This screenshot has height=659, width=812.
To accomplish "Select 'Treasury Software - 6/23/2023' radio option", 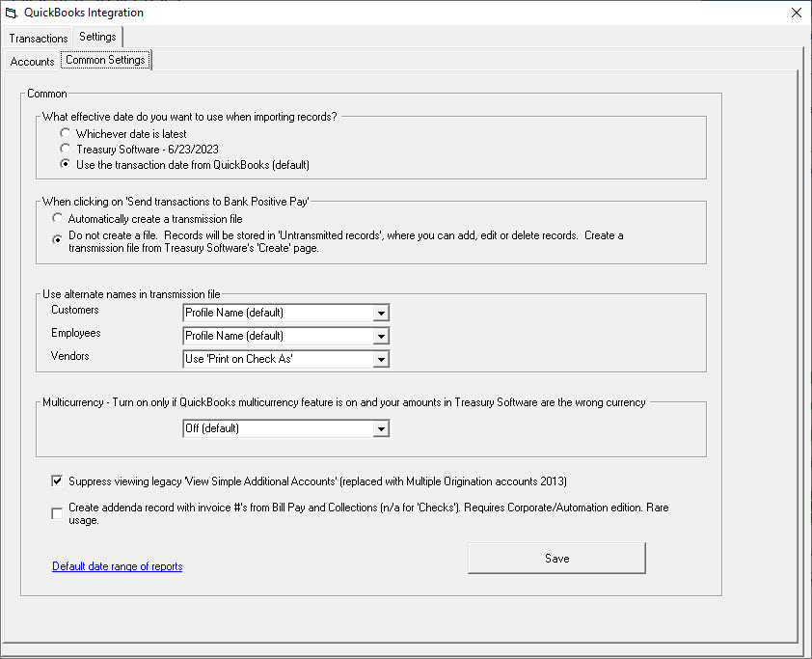I will tap(65, 149).
